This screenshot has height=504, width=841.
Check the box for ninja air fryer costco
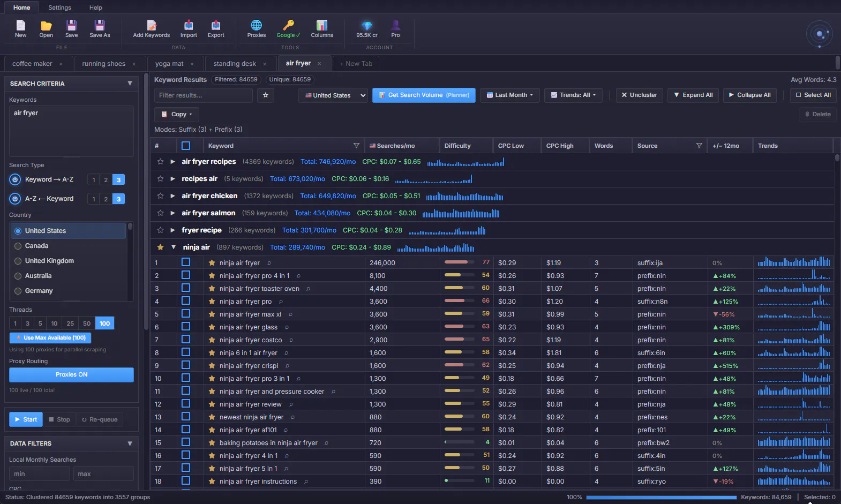pos(186,340)
